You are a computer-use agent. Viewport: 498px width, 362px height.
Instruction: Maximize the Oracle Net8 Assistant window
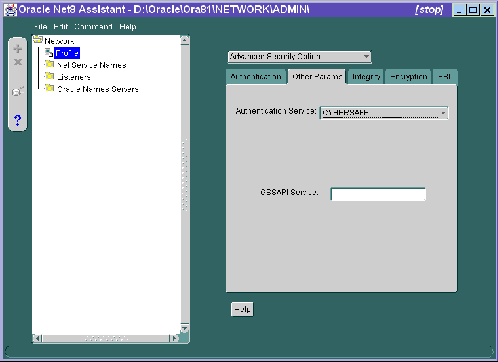click(x=473, y=10)
